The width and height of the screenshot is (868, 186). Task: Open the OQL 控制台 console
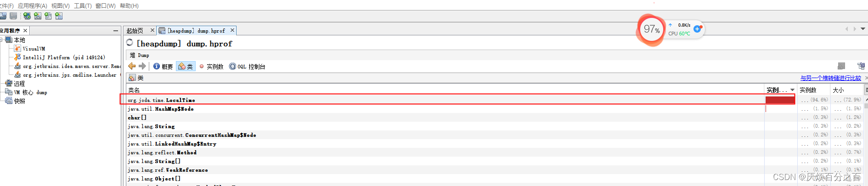(247, 67)
